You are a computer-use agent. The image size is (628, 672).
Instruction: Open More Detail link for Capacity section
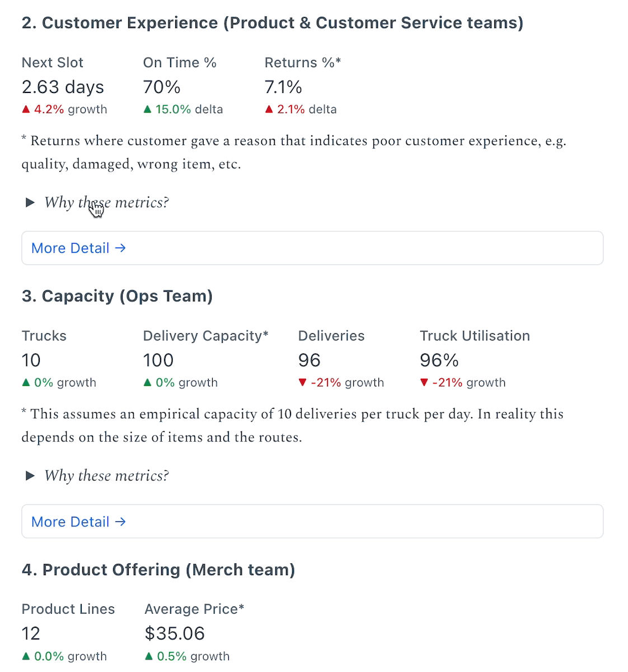point(78,521)
